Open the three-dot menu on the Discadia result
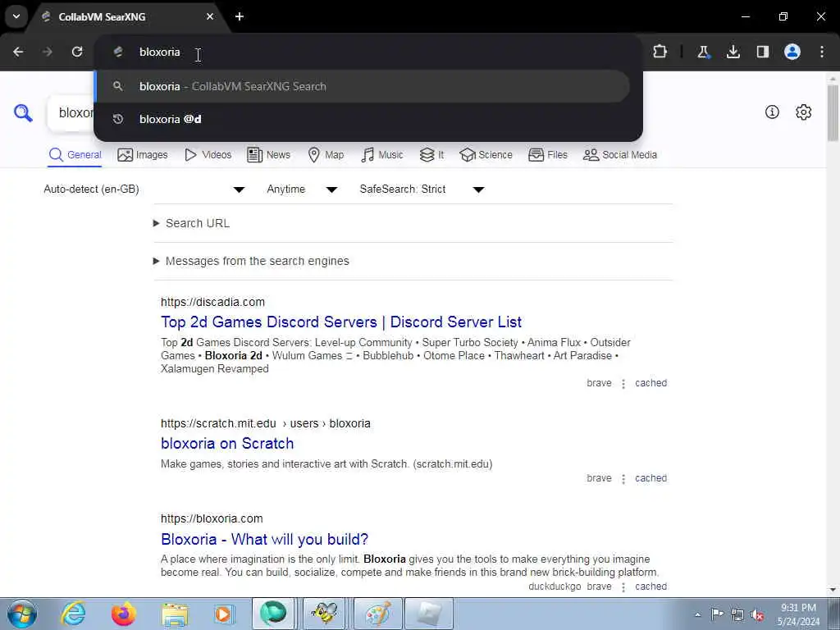The image size is (840, 630). pyautogui.click(x=623, y=384)
